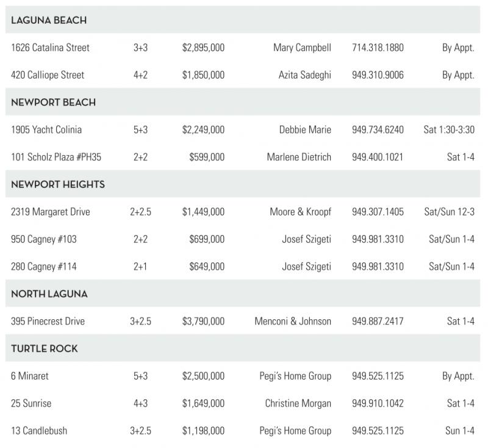The width and height of the screenshot is (488, 448).
Task: Click the 1626 Catalina Street address
Action: (x=50, y=48)
